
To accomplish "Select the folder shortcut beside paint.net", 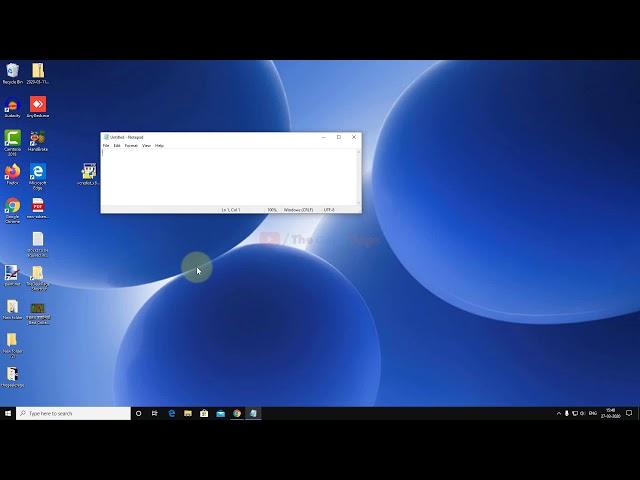I will [38, 278].
